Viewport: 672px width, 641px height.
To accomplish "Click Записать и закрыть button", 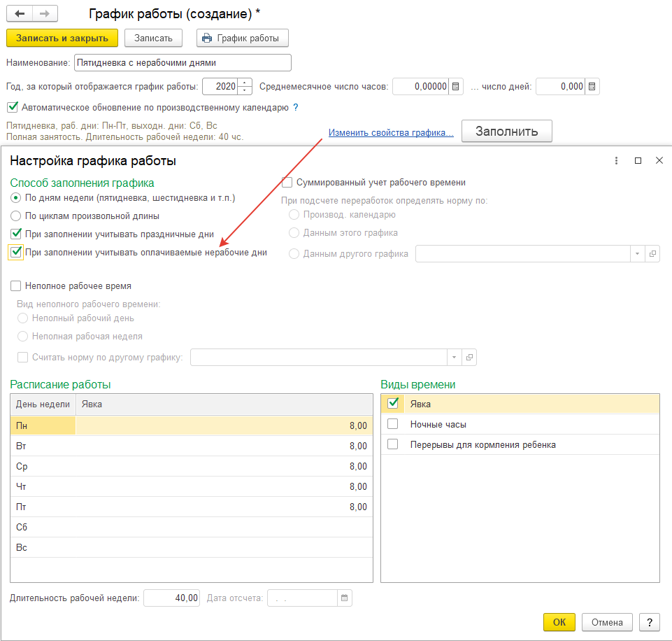I will 62,38.
